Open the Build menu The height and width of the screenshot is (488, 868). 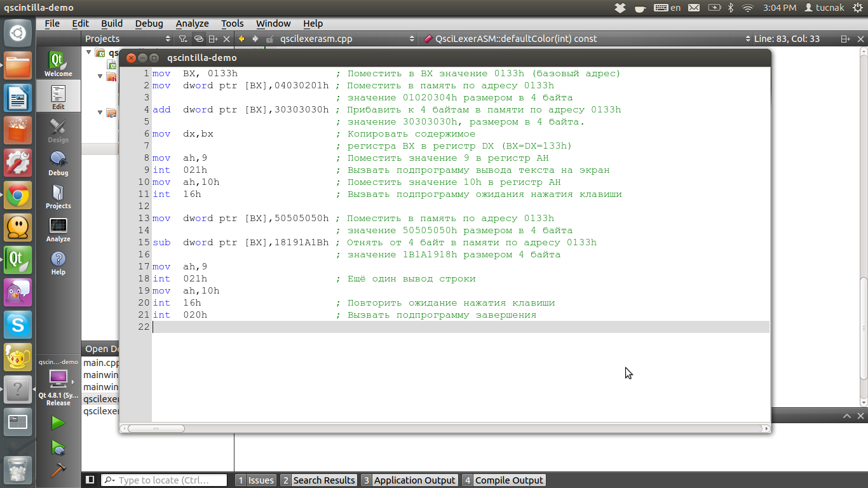tap(112, 24)
